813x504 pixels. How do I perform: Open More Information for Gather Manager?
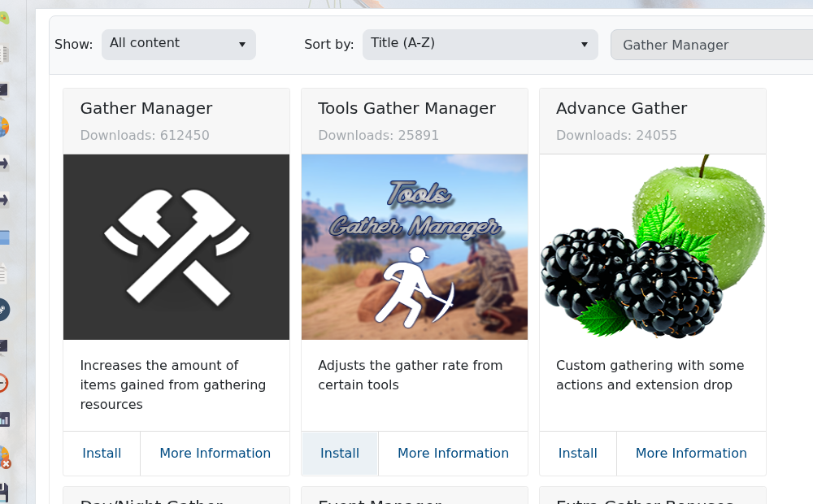coord(215,453)
